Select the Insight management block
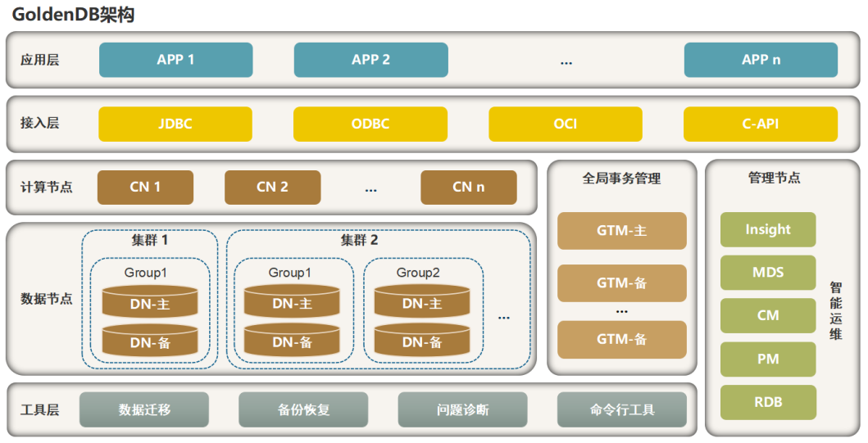 [x=768, y=229]
